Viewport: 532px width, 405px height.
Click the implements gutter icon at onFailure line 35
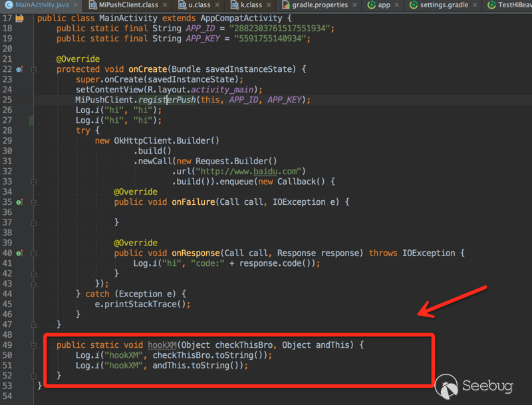point(20,202)
